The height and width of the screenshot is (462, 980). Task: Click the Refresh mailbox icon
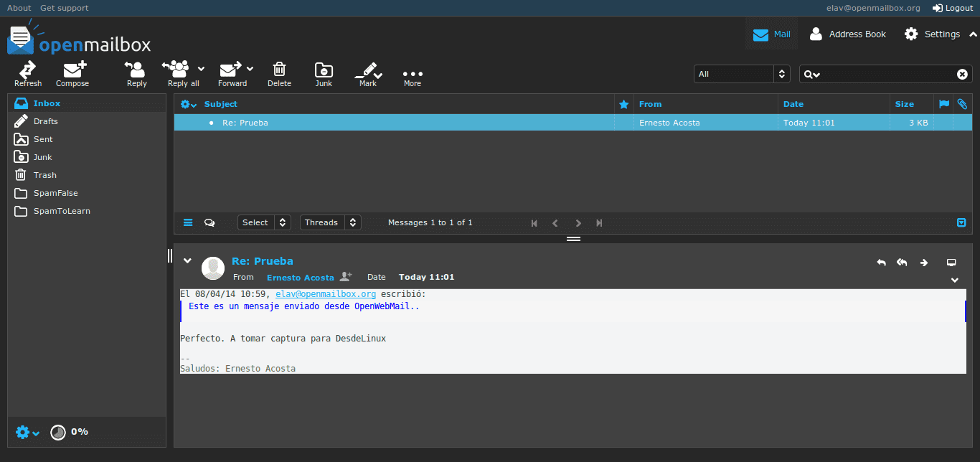28,74
